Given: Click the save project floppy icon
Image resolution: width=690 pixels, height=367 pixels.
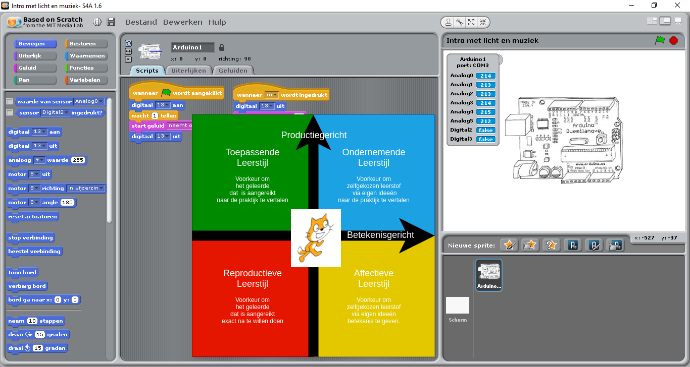Looking at the screenshot, I should 111,22.
